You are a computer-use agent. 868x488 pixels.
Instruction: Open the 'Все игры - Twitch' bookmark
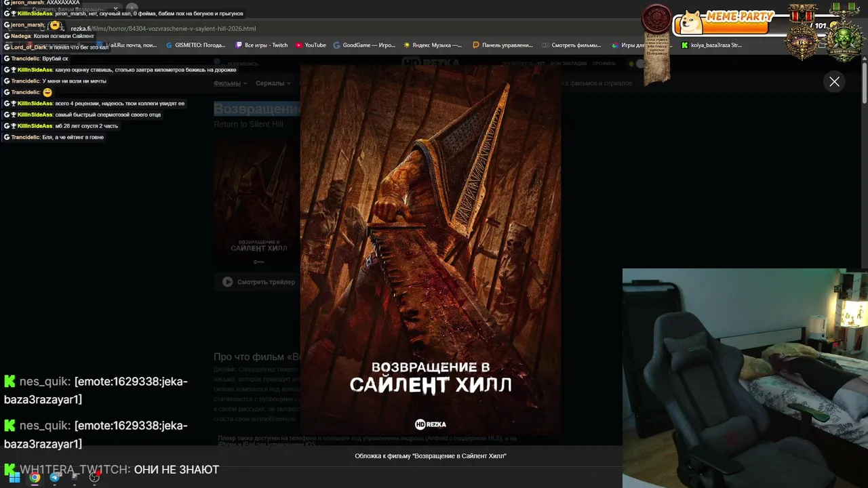click(x=262, y=45)
